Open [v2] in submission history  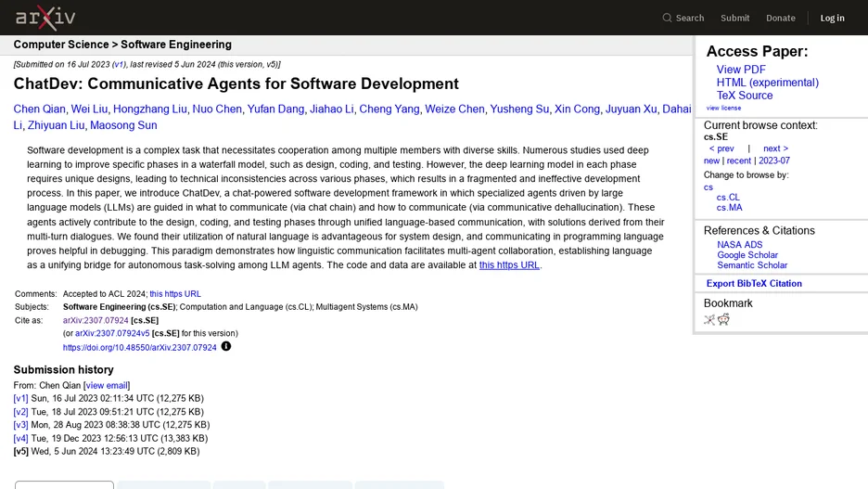pyautogui.click(x=20, y=412)
